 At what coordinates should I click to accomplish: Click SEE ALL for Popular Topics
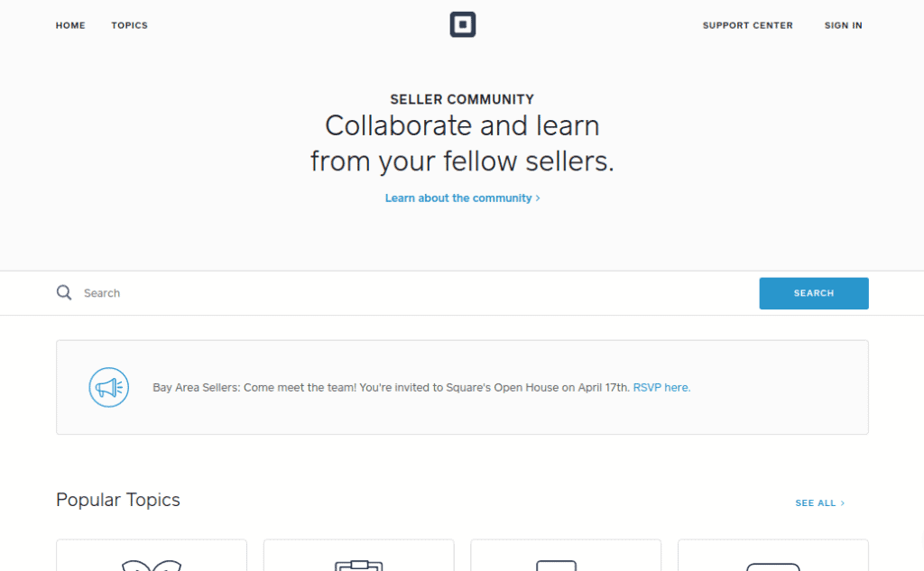(x=815, y=503)
